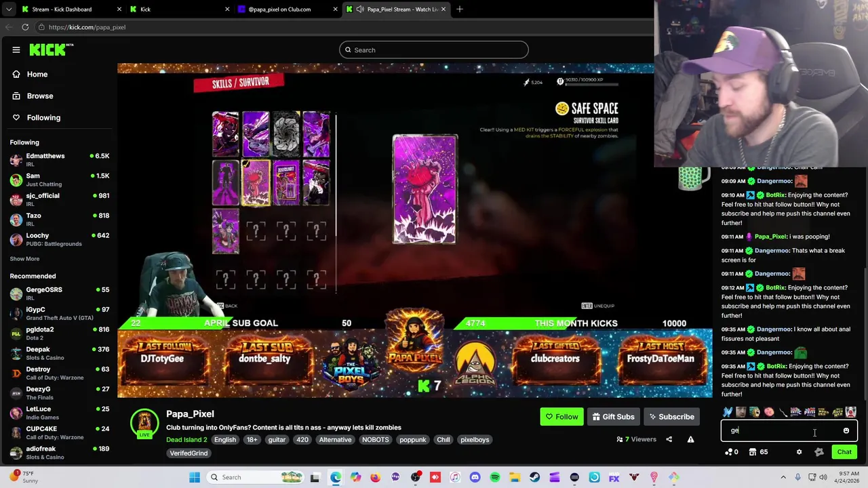Image resolution: width=868 pixels, height=488 pixels.
Task: Select the Alternative tag
Action: coord(335,439)
